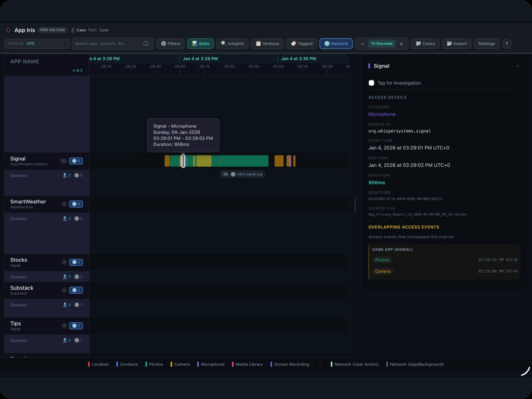Click the 15 Seconds interval label

(382, 44)
